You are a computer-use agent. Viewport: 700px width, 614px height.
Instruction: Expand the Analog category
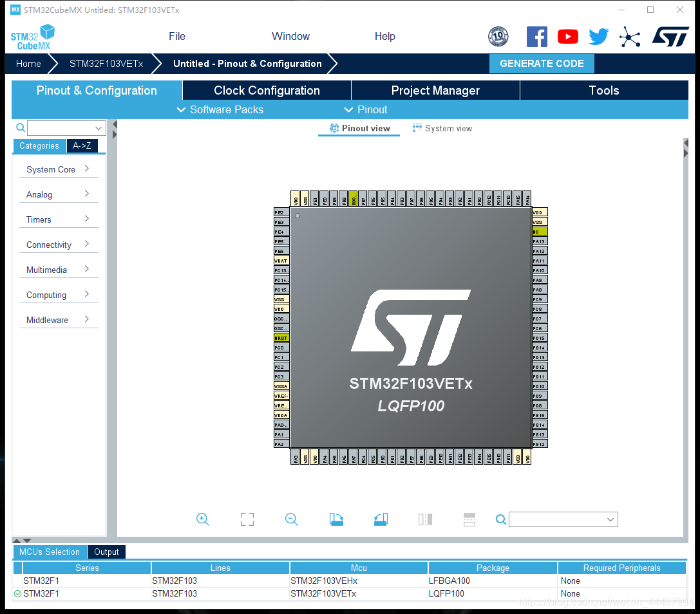[59, 194]
